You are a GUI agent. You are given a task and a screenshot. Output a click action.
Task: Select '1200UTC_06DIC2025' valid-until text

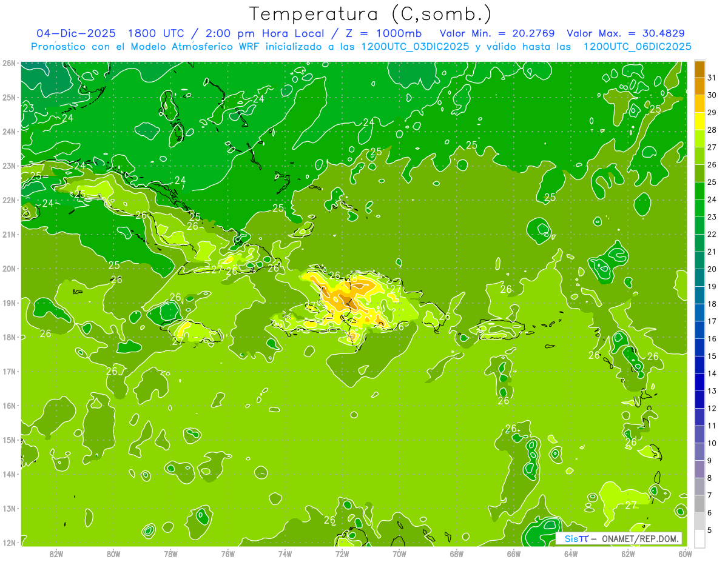coord(637,47)
